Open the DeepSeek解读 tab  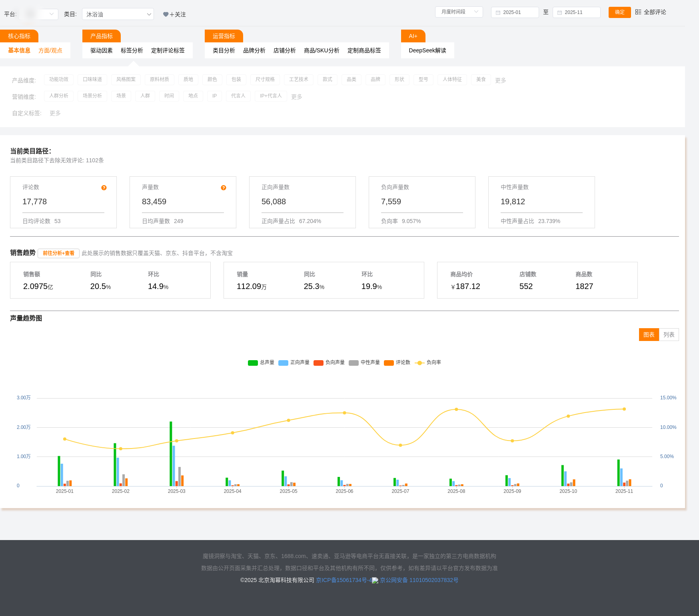coord(427,50)
